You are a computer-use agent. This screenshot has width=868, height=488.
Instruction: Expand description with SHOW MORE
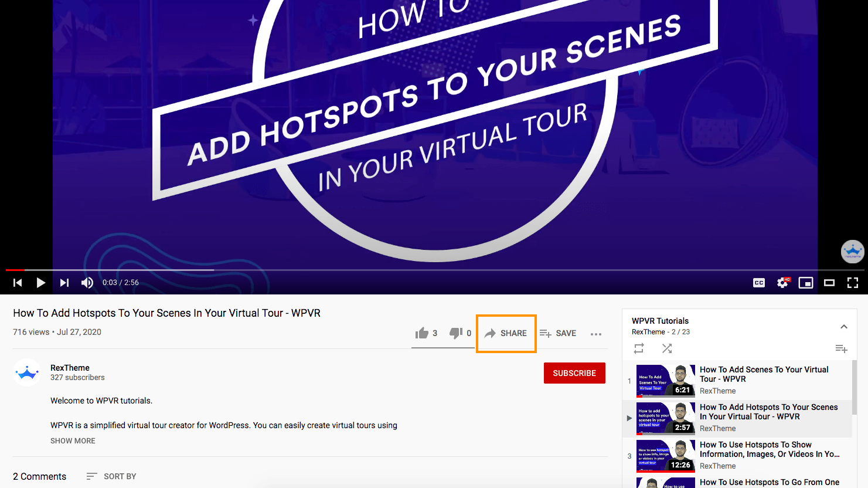pos(73,440)
